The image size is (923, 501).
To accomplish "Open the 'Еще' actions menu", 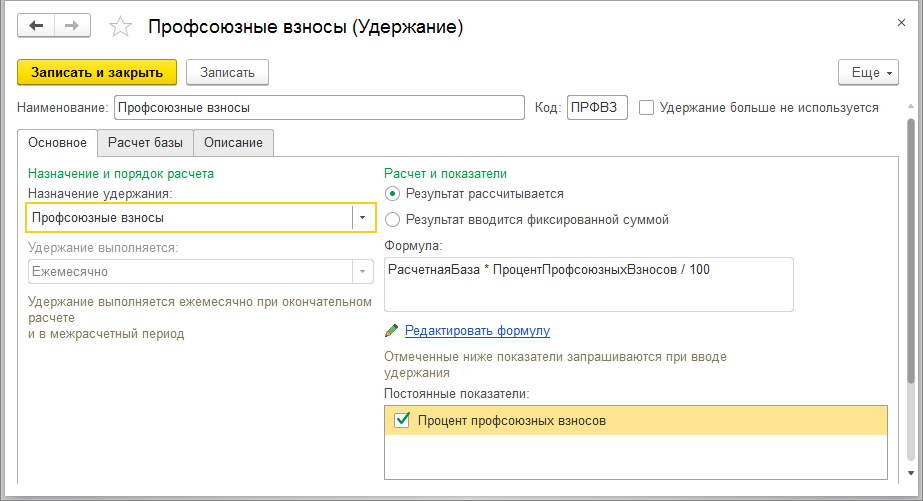I will pyautogui.click(x=867, y=73).
